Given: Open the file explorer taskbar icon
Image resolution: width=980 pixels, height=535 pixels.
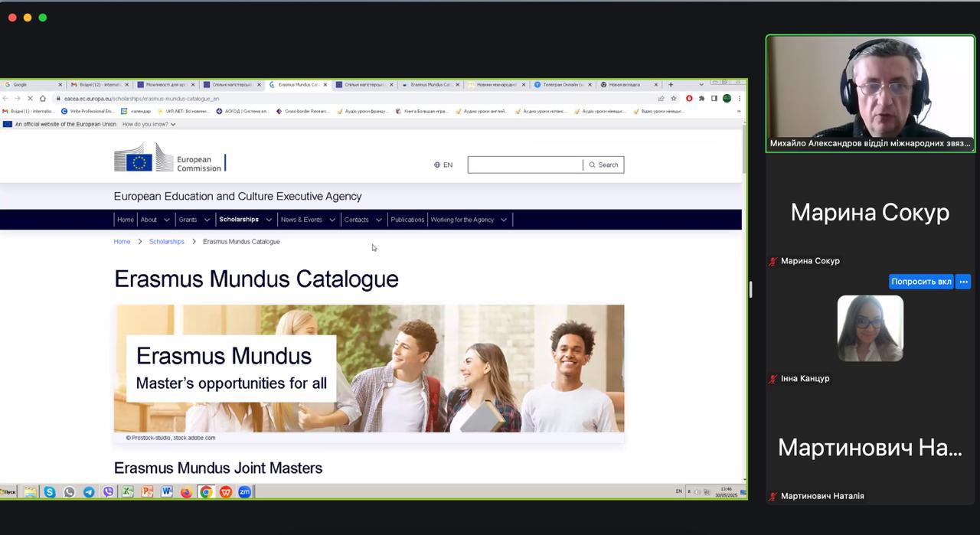Looking at the screenshot, I should coord(30,492).
